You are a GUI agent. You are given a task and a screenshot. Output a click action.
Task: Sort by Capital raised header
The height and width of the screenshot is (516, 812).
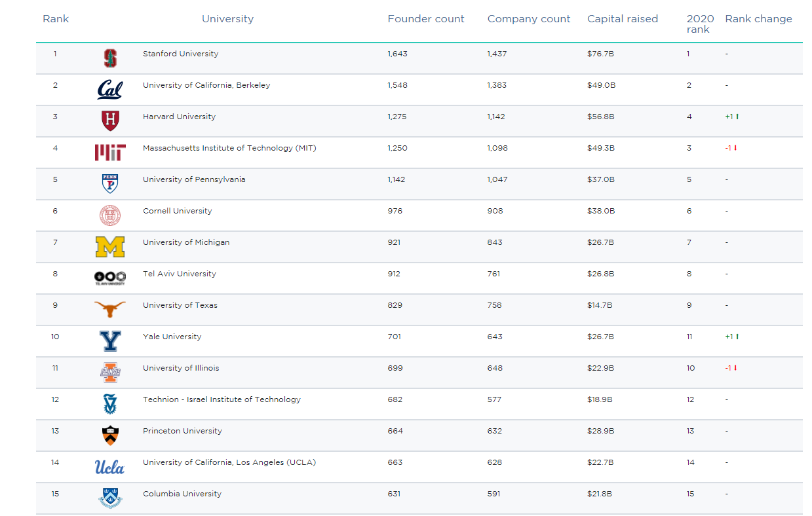tap(623, 19)
